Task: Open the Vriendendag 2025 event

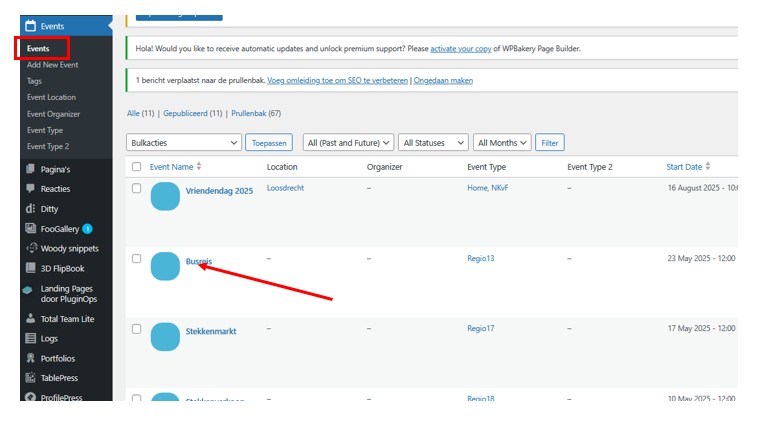Action: 219,191
